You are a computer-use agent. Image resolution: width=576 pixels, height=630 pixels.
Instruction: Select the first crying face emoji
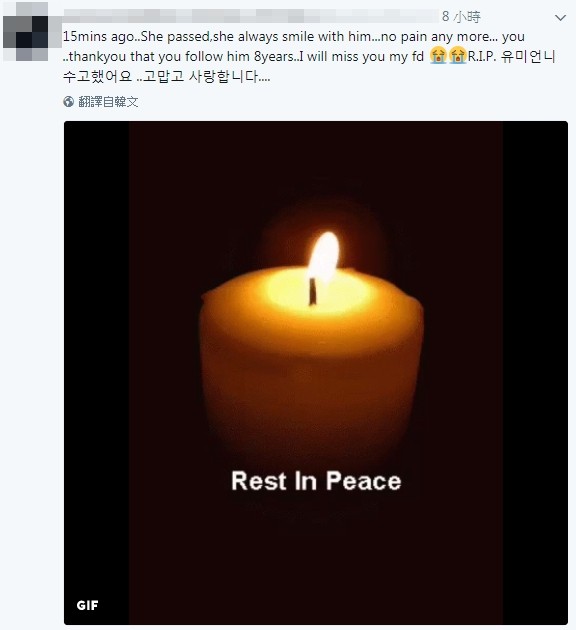pos(438,55)
